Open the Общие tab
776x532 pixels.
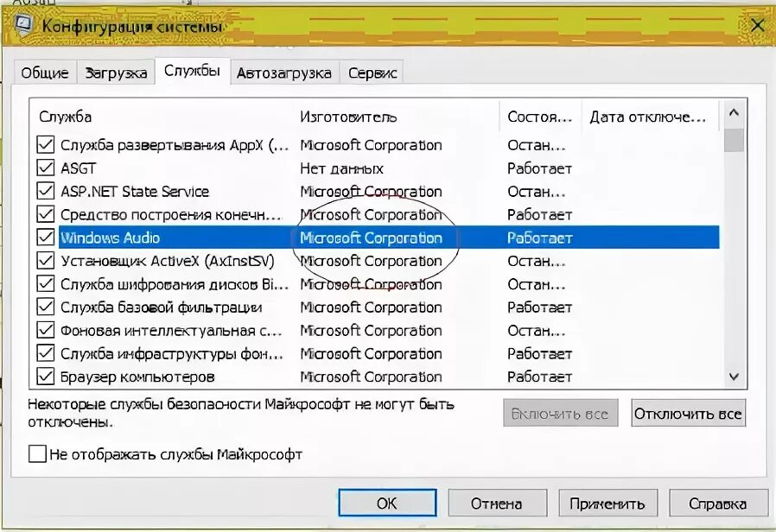(x=45, y=73)
